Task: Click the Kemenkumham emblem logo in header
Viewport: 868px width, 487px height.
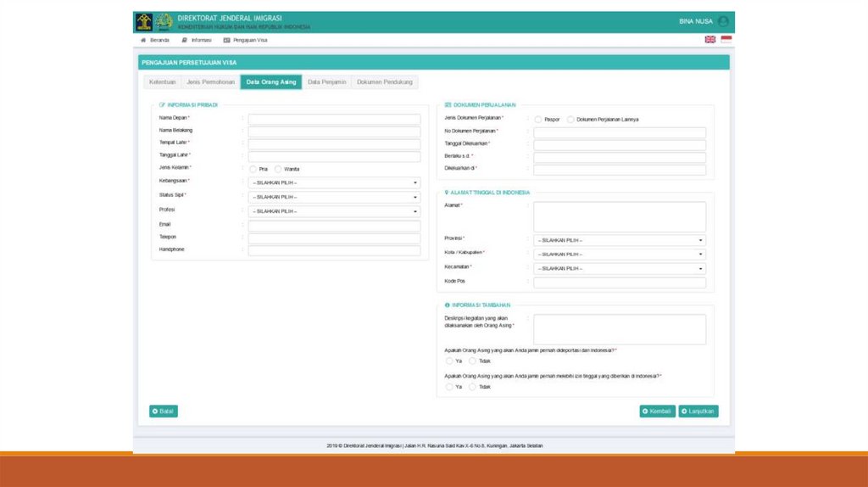Action: click(144, 21)
